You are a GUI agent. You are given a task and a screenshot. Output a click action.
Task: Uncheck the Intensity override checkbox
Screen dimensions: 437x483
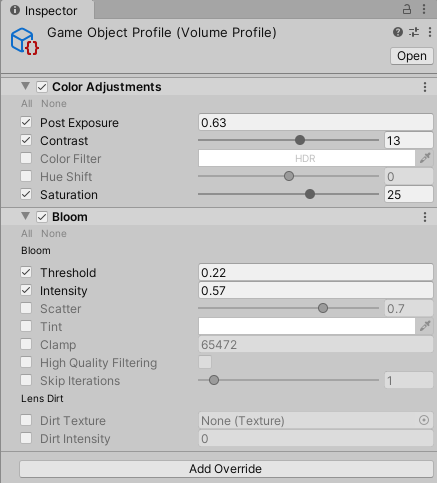(x=26, y=290)
